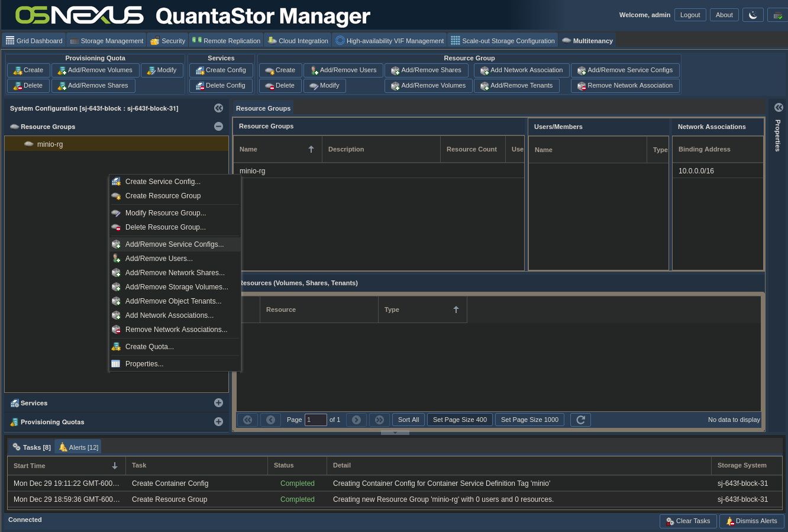Click the Logout button

(690, 15)
